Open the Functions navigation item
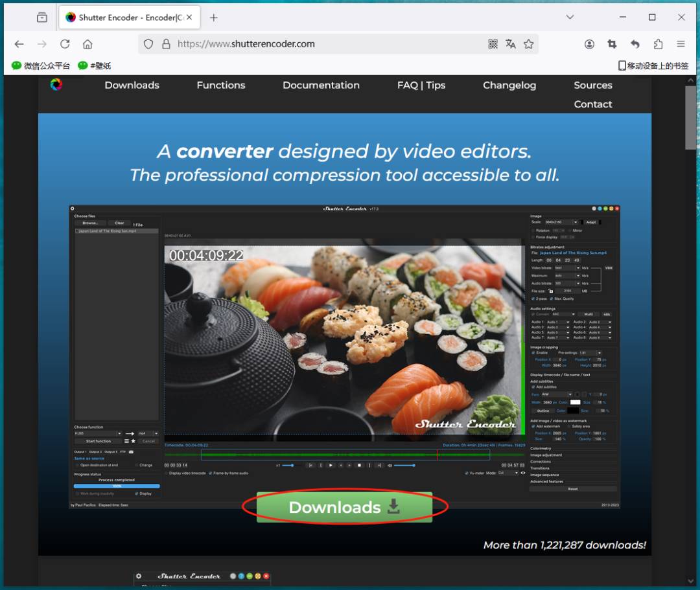700x590 pixels. (221, 85)
